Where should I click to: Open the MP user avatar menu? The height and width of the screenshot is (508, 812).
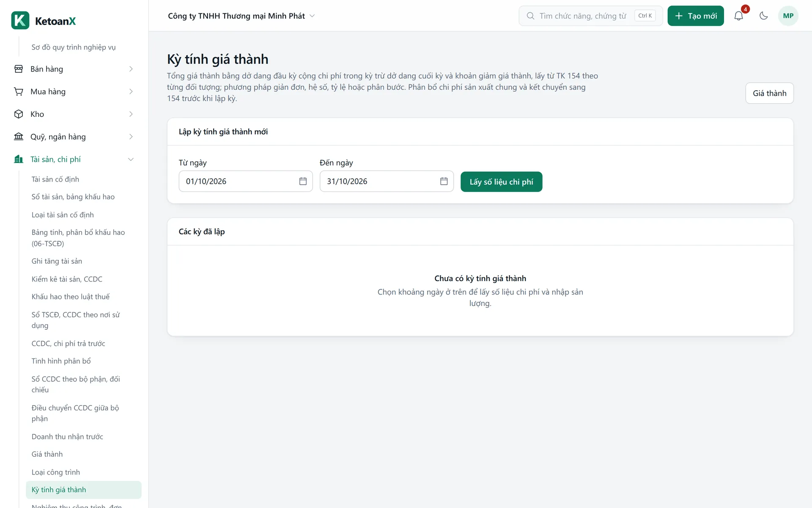[788, 16]
